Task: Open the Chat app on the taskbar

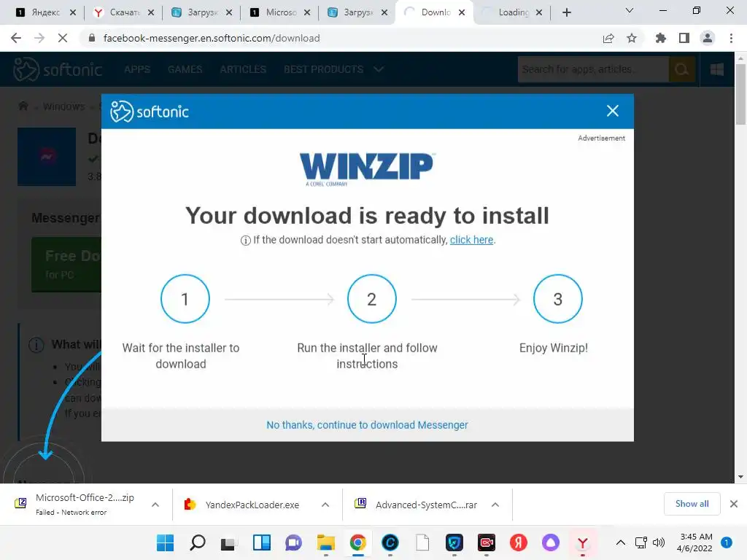Action: click(293, 542)
